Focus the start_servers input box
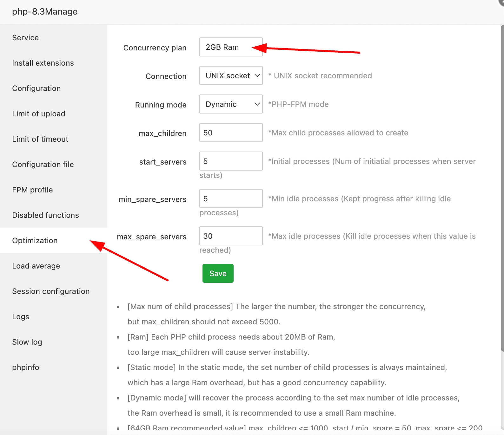 (x=231, y=161)
